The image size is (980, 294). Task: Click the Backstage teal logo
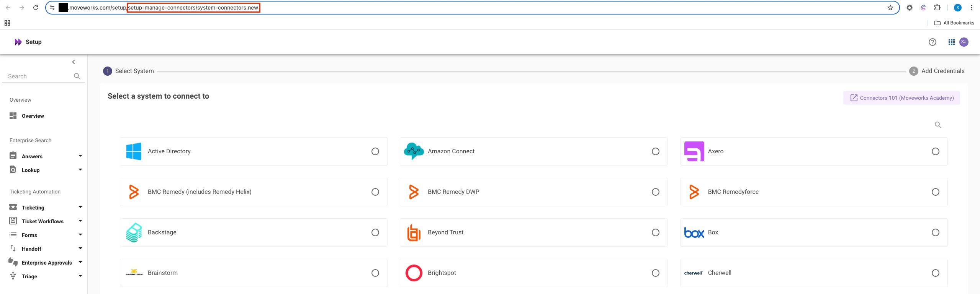point(134,232)
